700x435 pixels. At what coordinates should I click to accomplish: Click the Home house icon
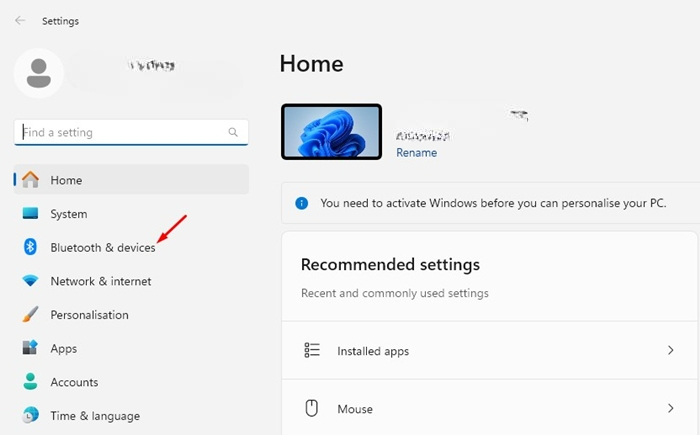pos(30,180)
